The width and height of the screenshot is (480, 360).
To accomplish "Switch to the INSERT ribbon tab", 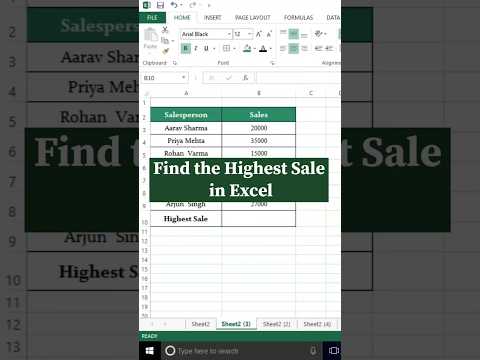I will pos(212,17).
